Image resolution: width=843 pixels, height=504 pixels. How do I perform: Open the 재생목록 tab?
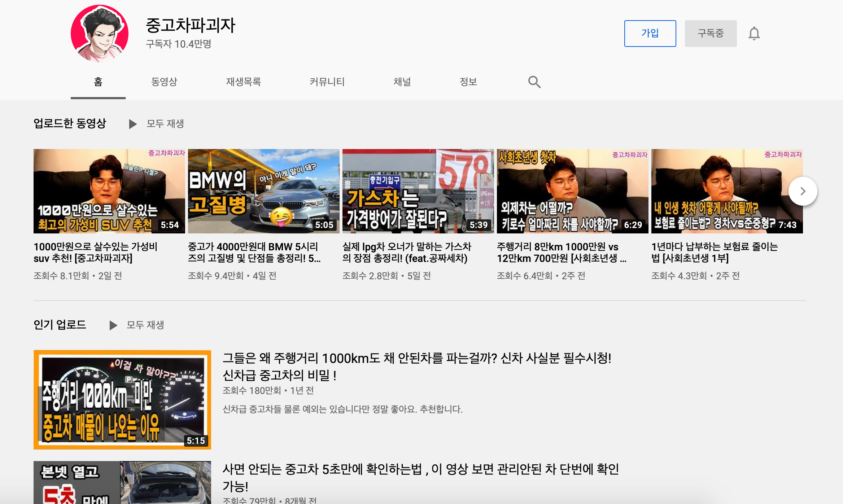coord(244,82)
